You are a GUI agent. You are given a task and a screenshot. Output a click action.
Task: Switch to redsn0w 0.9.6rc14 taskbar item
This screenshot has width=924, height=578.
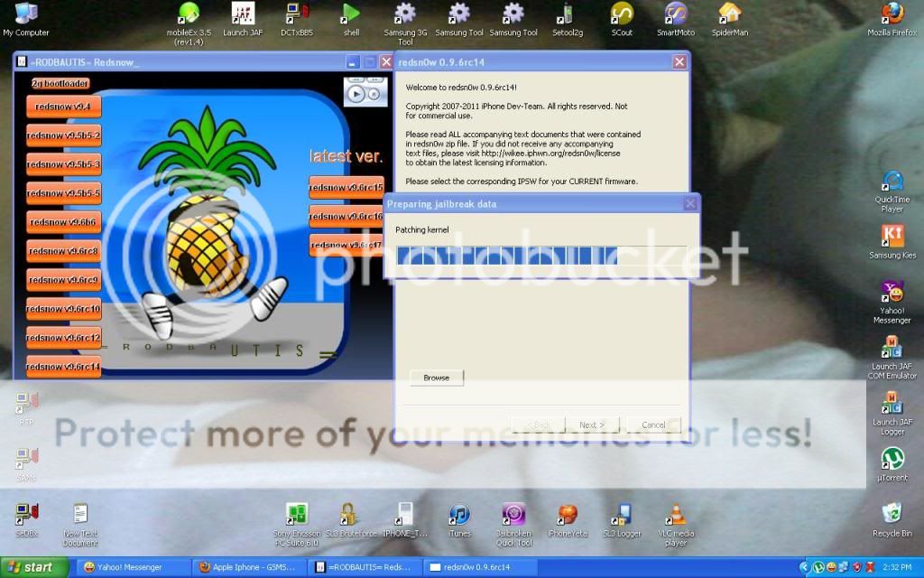(479, 567)
